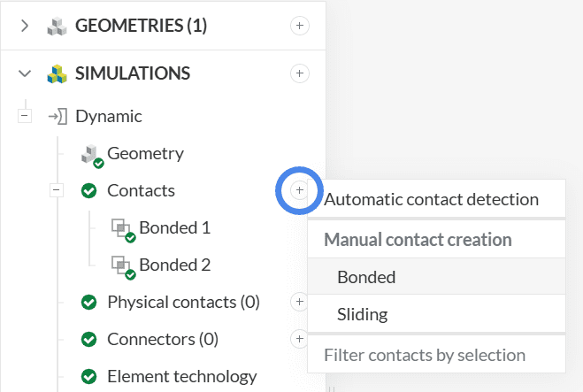
Task: Select Sliding contact option
Action: 363,314
